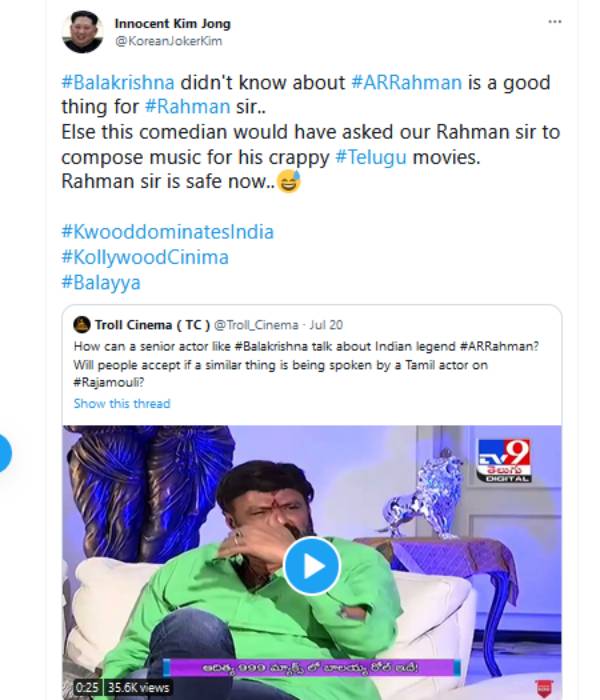The image size is (600, 700).
Task: Play the quoted tweet video
Action: point(312,566)
